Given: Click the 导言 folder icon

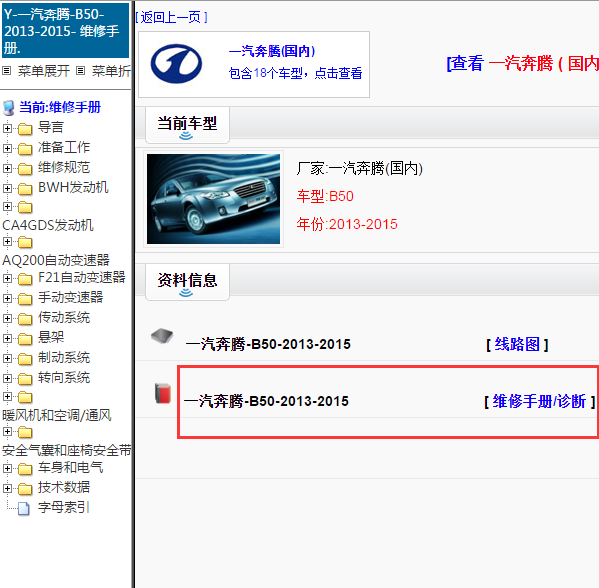Looking at the screenshot, I should point(25,129).
